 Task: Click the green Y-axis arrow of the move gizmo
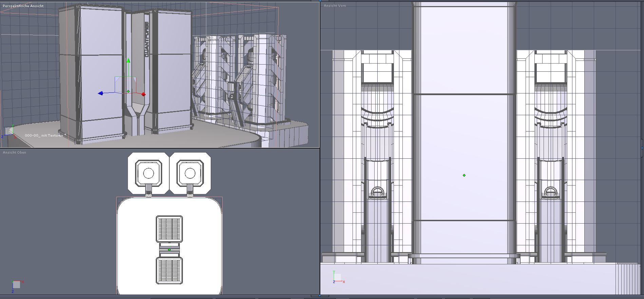(x=128, y=60)
